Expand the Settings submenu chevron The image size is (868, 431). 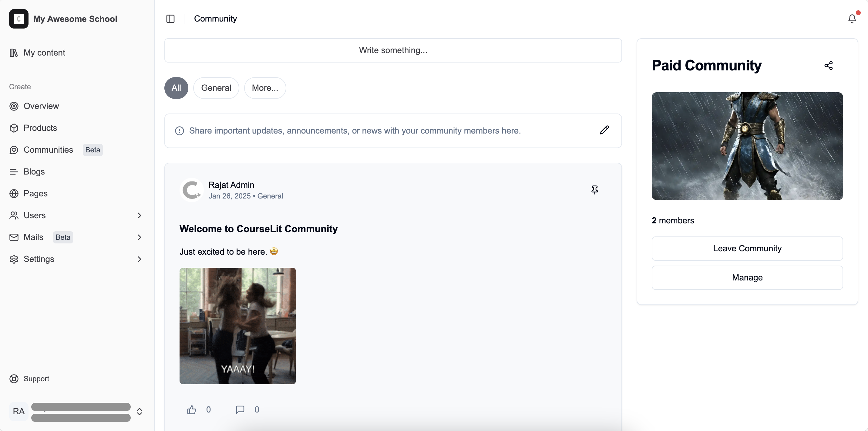click(x=139, y=259)
